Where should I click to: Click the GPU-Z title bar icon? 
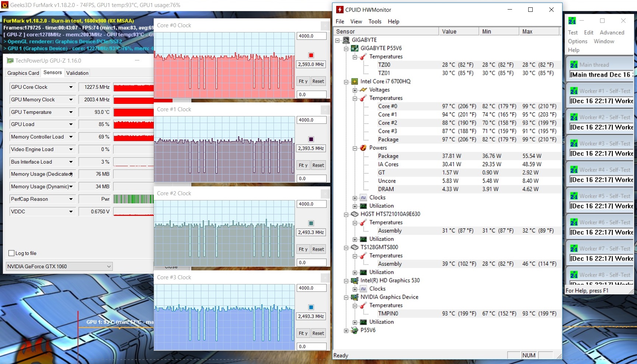point(10,60)
